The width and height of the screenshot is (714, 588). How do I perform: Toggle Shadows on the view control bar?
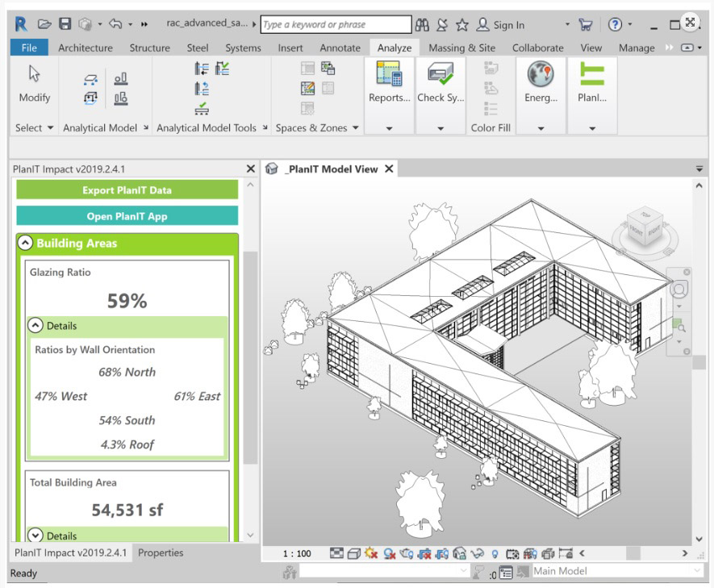pyautogui.click(x=389, y=553)
